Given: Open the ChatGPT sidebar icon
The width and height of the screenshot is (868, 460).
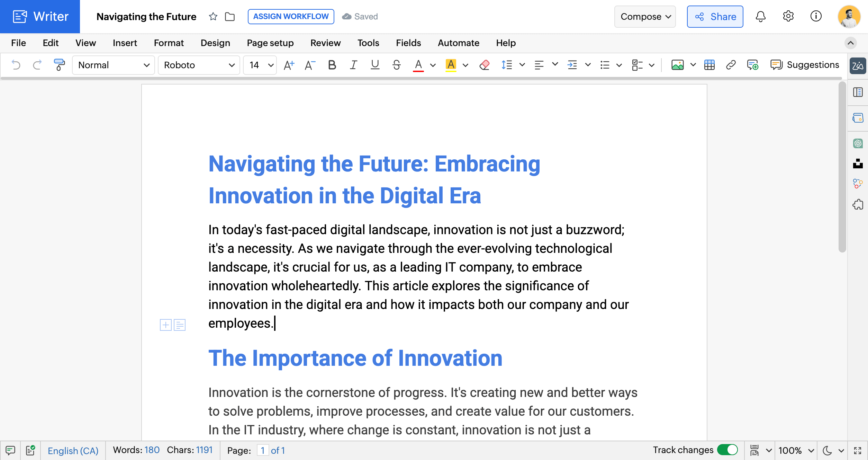Looking at the screenshot, I should [x=858, y=143].
